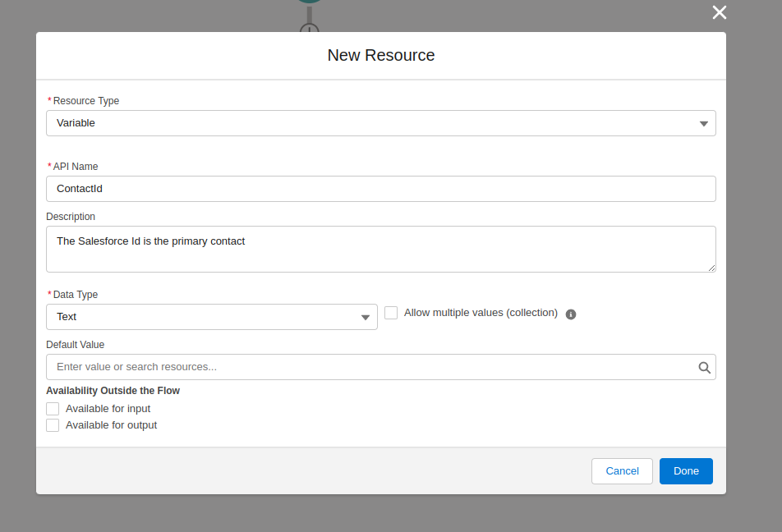
Task: Click the Resource Type dropdown chevron
Action: click(703, 122)
